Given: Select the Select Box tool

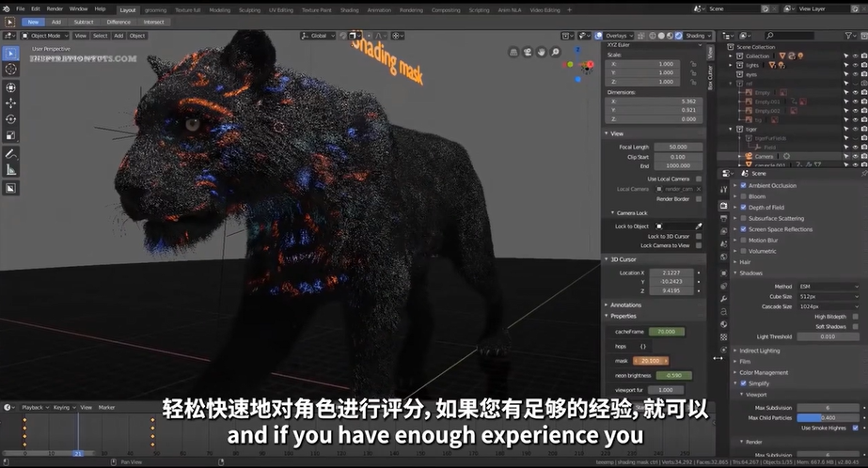Looking at the screenshot, I should click(10, 54).
